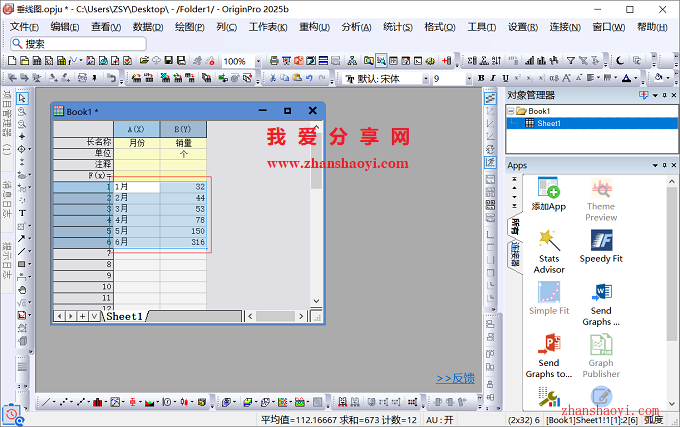Open the zoom percentage 100% dropdown
The image size is (680, 427).
click(258, 61)
